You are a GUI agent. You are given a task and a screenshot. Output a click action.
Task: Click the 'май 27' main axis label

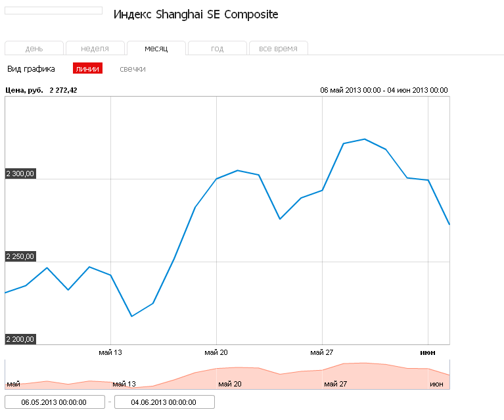(x=322, y=352)
